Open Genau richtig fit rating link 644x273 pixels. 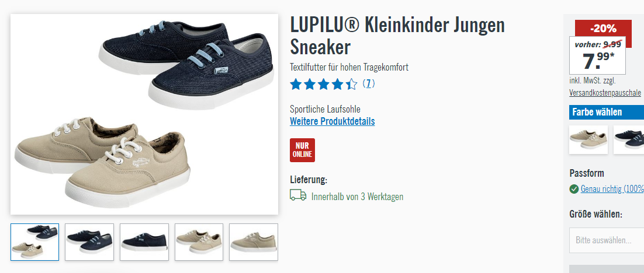(612, 189)
